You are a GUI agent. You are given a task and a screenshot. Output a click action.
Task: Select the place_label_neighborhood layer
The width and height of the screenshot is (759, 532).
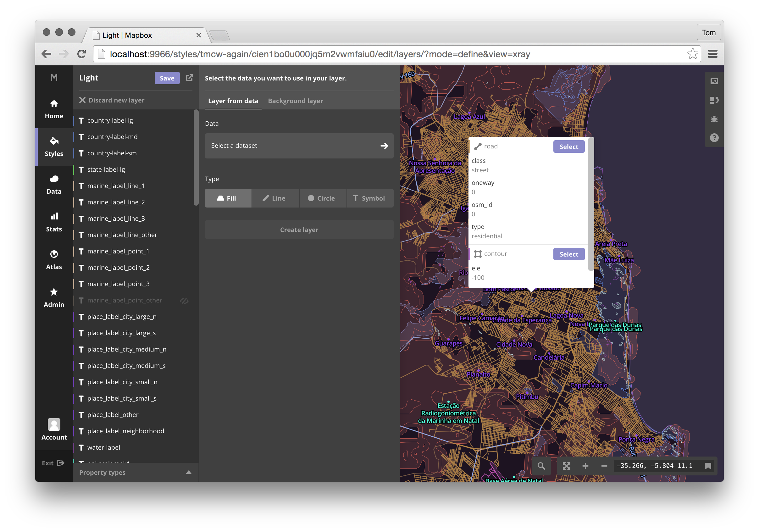[126, 431]
